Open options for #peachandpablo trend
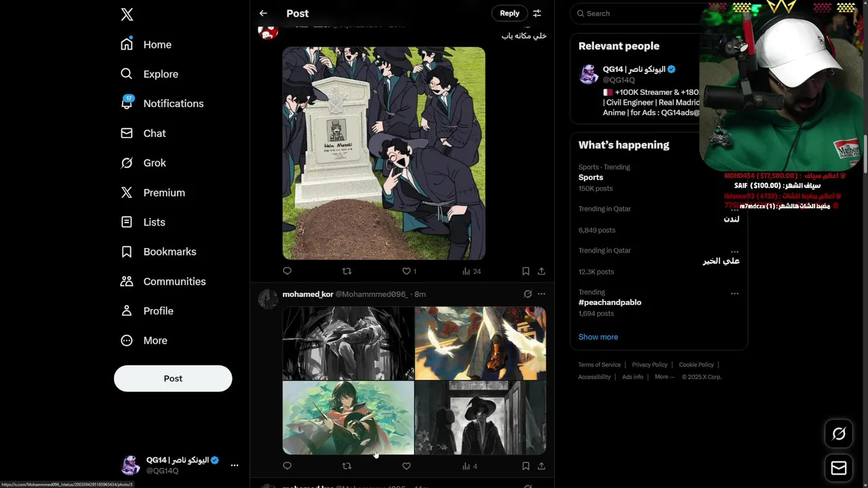The height and width of the screenshot is (488, 868). 734,293
